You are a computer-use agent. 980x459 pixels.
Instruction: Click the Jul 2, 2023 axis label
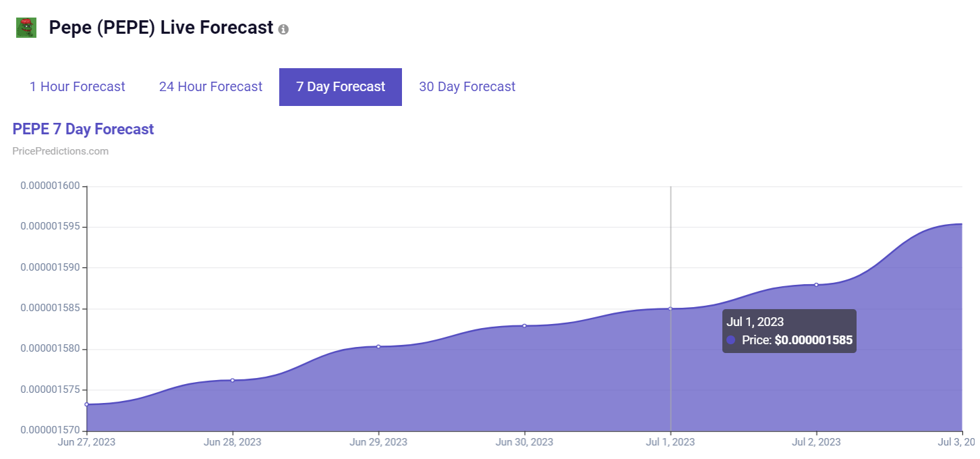point(816,442)
